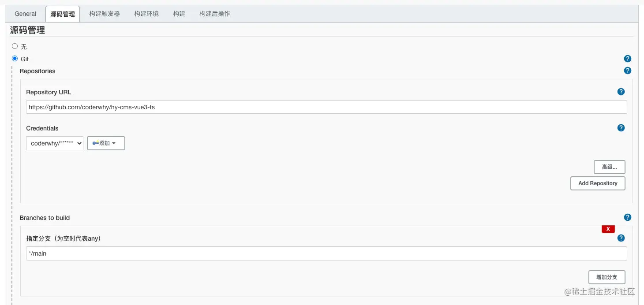Delete branch with the red X button
This screenshot has height=305, width=644.
(x=608, y=229)
